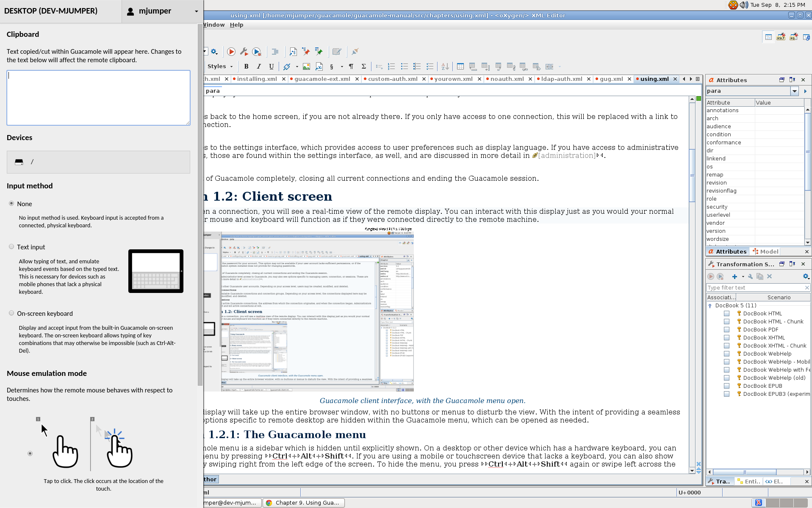Open the root device in Devices
The height and width of the screenshot is (508, 812).
98,162
